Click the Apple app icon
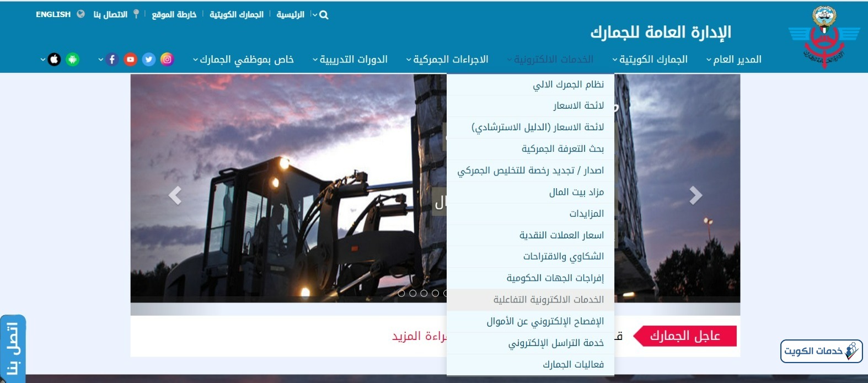Screen dimensions: 868x383 54,60
